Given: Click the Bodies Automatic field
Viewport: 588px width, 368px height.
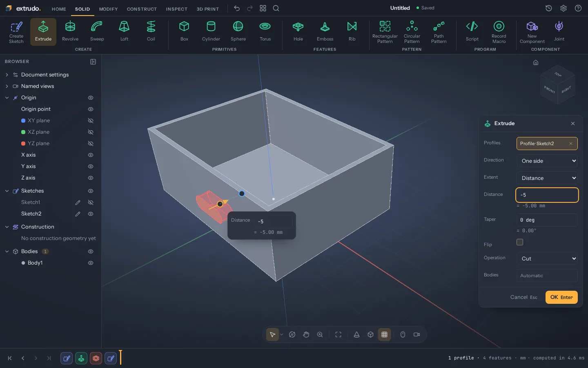Looking at the screenshot, I should tap(547, 276).
